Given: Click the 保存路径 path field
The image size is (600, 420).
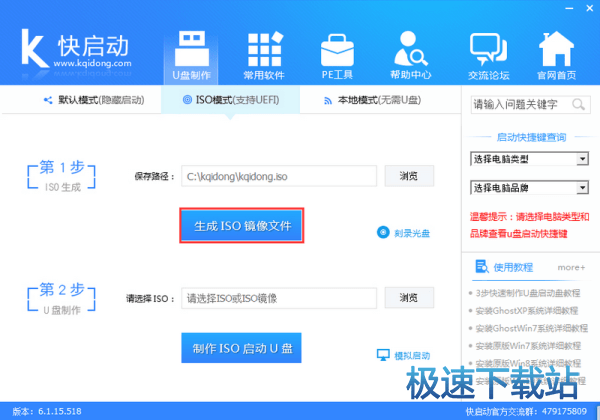Looking at the screenshot, I should point(279,176).
